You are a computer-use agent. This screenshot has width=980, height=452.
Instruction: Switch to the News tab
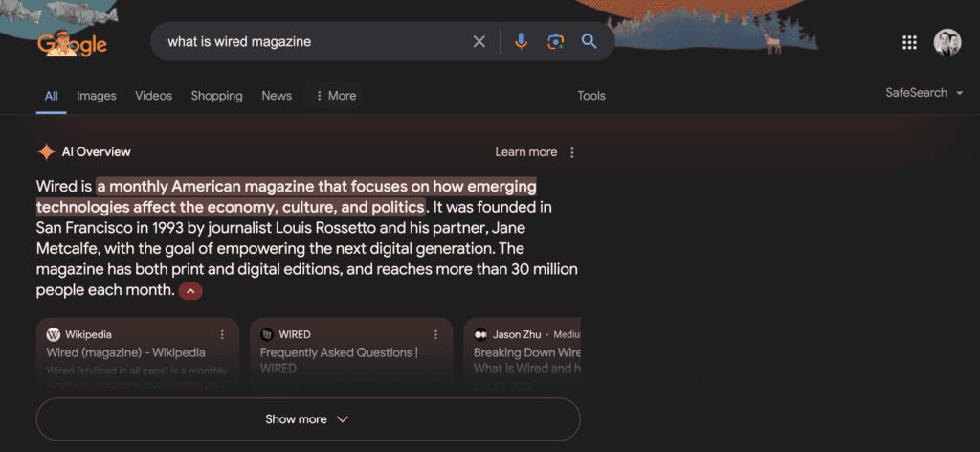click(x=277, y=96)
